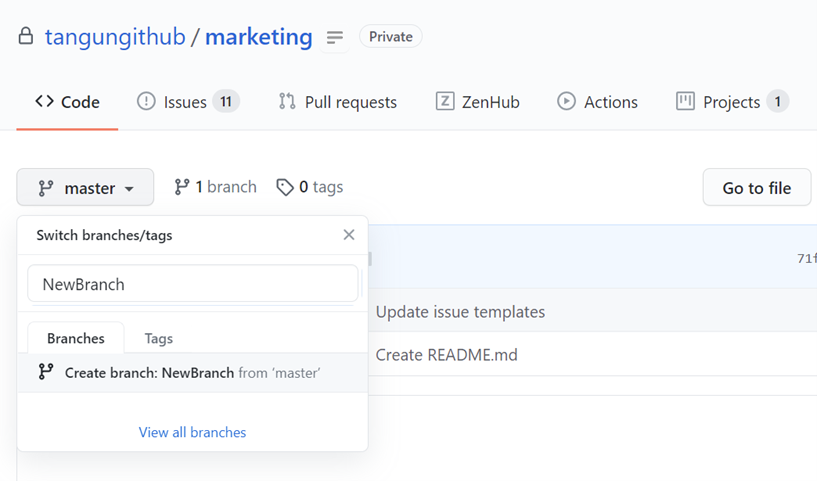
Task: Click the Projects count badge 1
Action: coord(777,101)
